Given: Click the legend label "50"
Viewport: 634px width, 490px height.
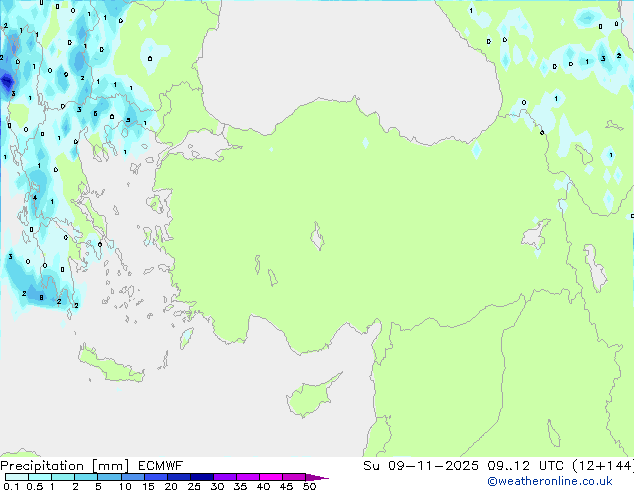Looking at the screenshot, I should click(x=309, y=486).
